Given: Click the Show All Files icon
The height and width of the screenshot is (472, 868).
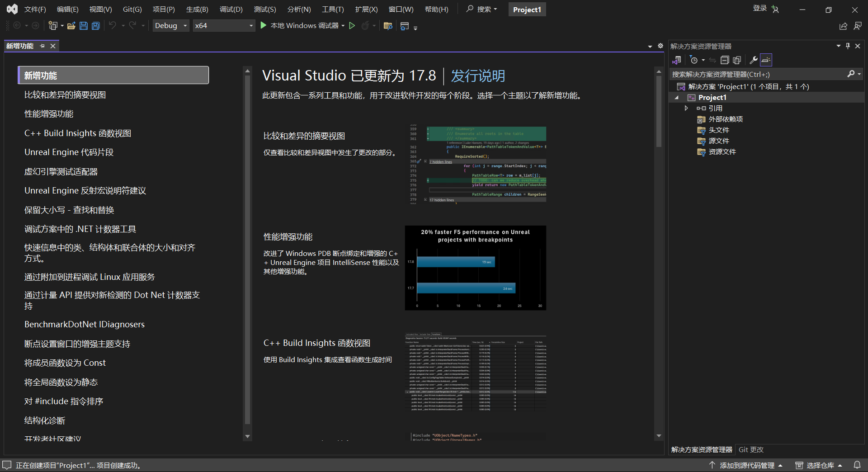Looking at the screenshot, I should (737, 60).
